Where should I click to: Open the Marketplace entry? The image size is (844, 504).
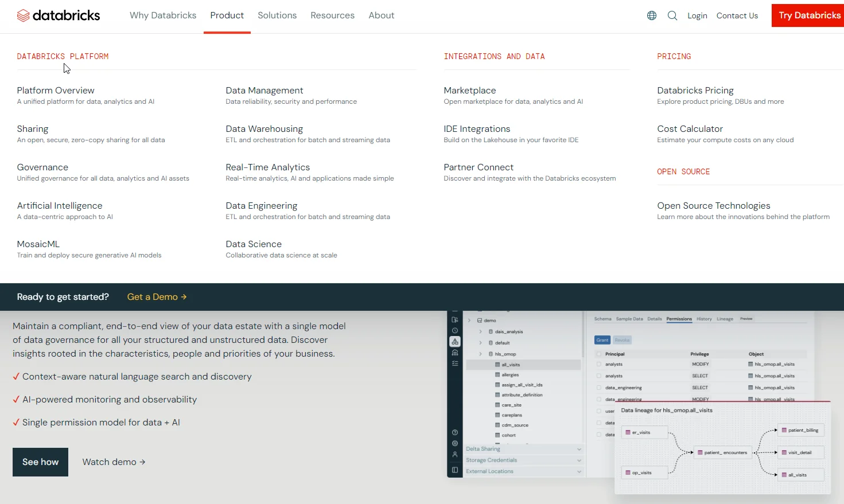tap(470, 91)
